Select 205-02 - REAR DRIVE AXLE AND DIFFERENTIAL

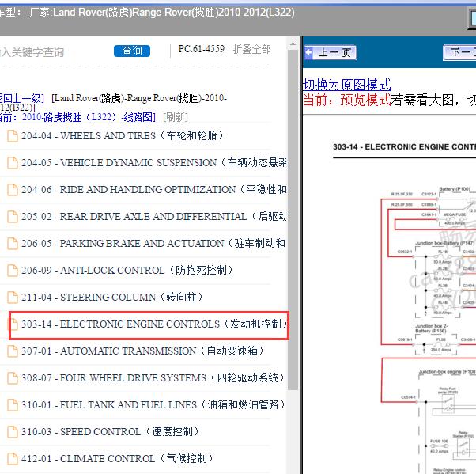tap(154, 216)
